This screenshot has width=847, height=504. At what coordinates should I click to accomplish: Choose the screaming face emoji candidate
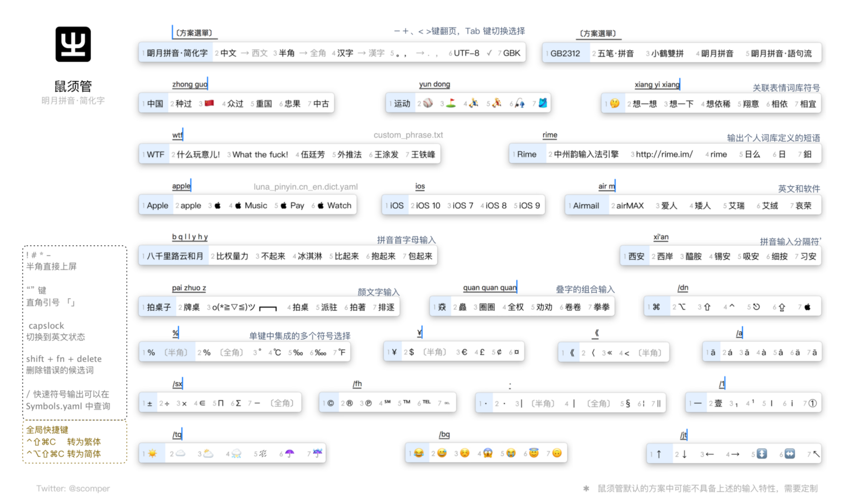[x=488, y=453]
